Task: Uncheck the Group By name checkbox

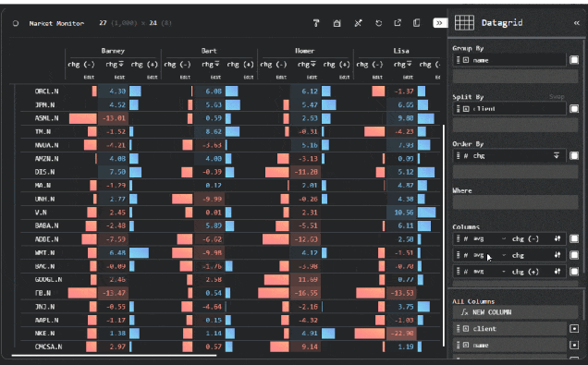Action: pyautogui.click(x=574, y=60)
